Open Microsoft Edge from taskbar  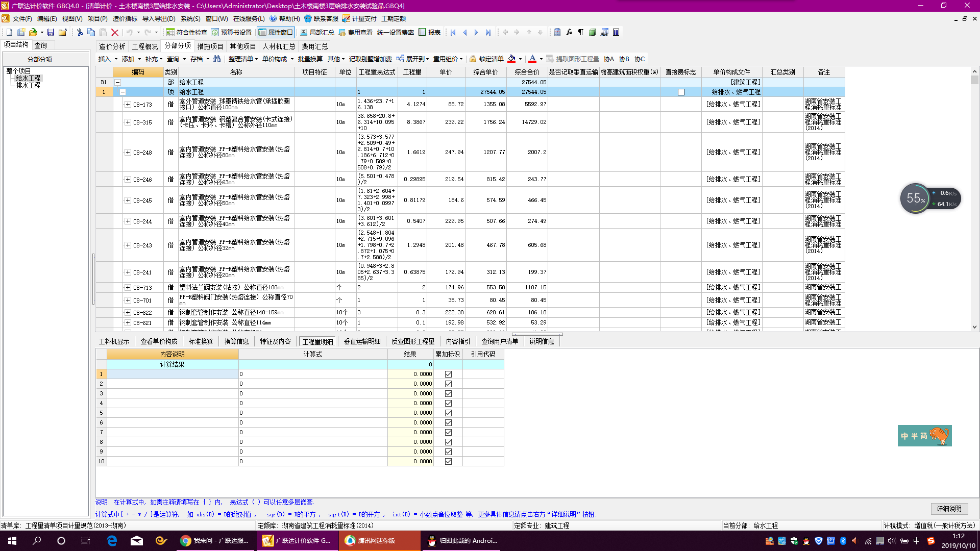point(112,541)
